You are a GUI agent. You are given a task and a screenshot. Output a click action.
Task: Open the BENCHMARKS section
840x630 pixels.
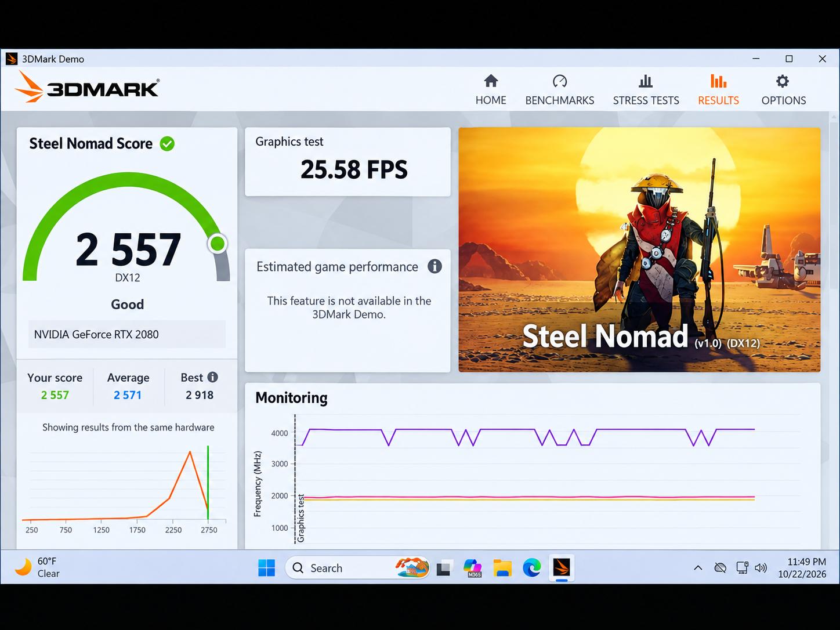560,90
